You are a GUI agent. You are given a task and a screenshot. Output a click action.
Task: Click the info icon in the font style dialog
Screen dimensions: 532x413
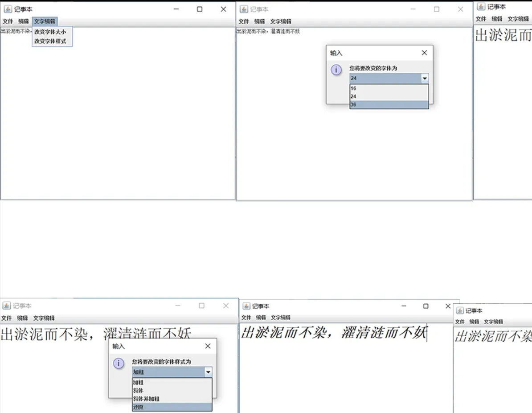pos(119,363)
